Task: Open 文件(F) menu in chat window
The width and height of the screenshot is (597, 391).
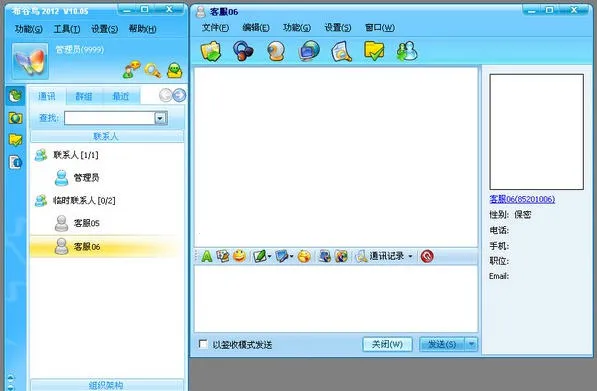Action: click(215, 27)
